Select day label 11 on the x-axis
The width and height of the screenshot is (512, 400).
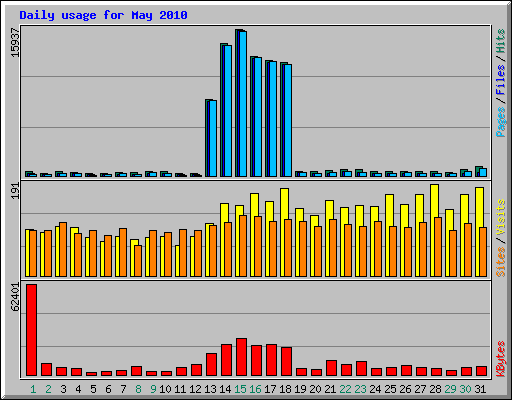click(180, 389)
